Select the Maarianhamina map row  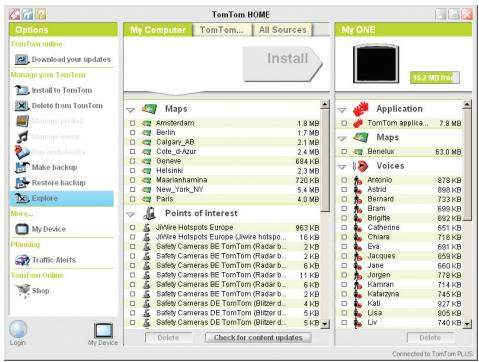coord(222,180)
